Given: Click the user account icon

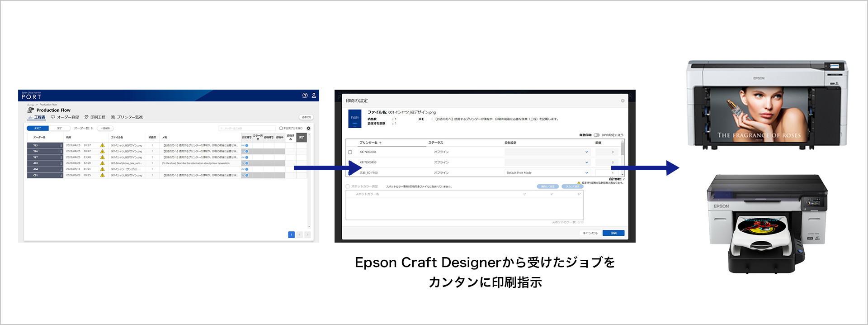Looking at the screenshot, I should click(314, 96).
